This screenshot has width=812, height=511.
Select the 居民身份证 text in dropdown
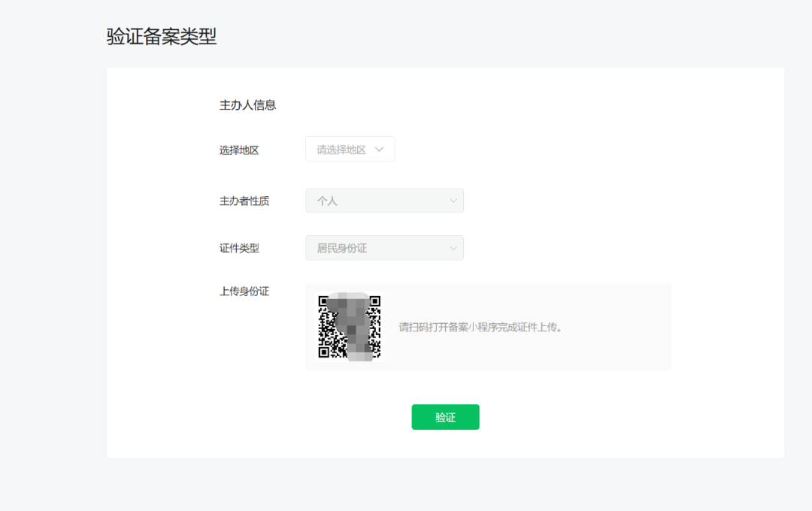[x=342, y=249]
